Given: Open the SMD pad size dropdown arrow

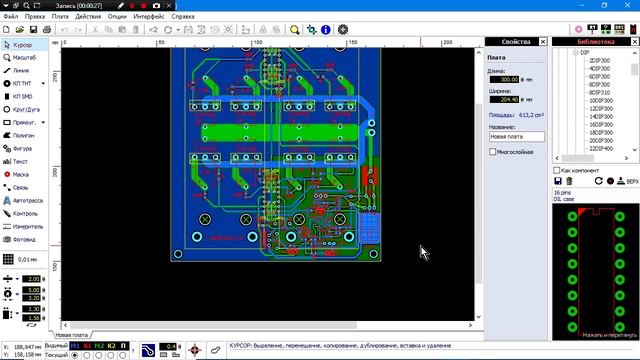Looking at the screenshot, I should tap(18, 313).
